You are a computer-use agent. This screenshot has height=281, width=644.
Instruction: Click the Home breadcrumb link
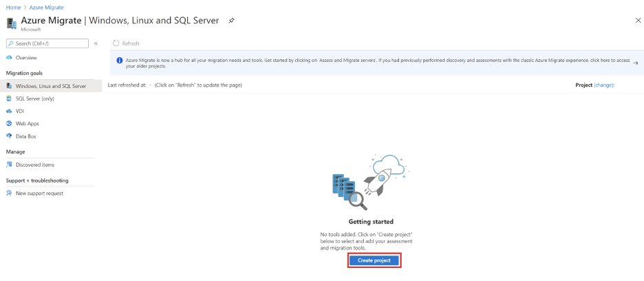(13, 7)
